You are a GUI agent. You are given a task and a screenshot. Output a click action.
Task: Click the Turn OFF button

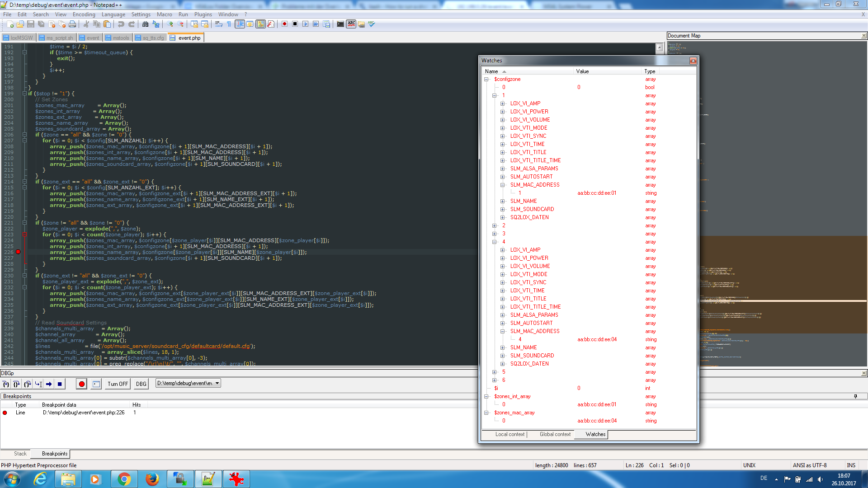[x=118, y=384]
